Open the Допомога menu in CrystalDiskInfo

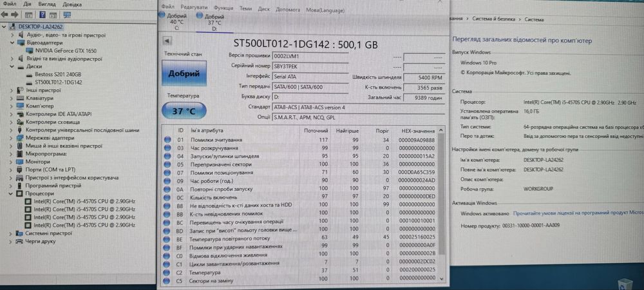288,10
